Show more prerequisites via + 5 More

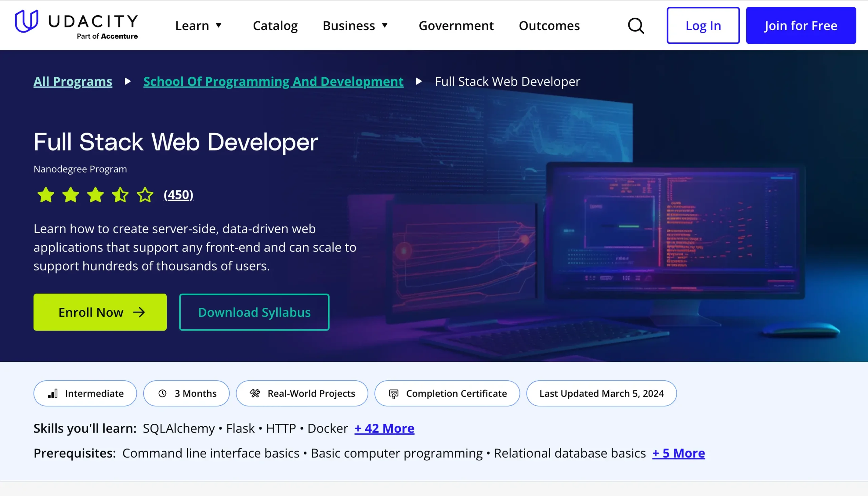678,453
